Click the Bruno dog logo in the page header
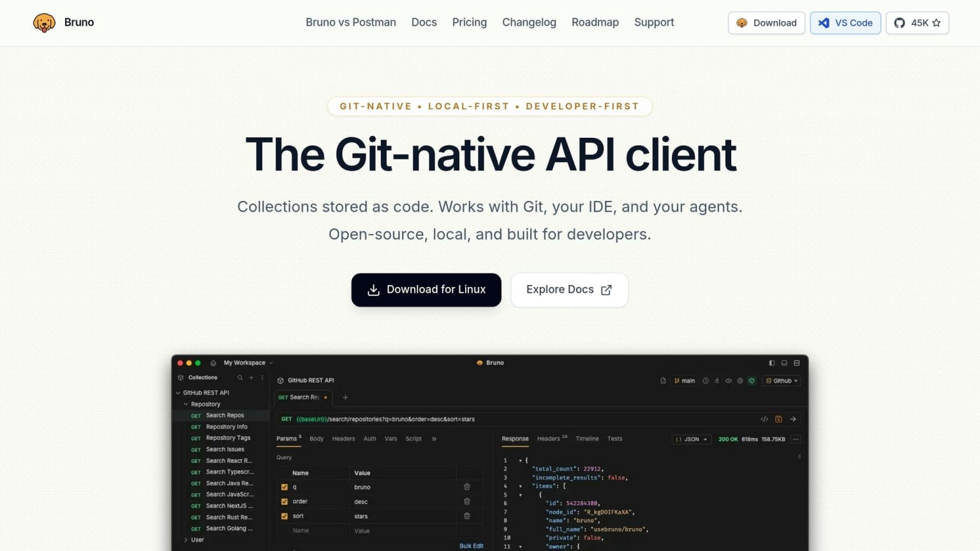Image resolution: width=980 pixels, height=551 pixels. pos(44,23)
